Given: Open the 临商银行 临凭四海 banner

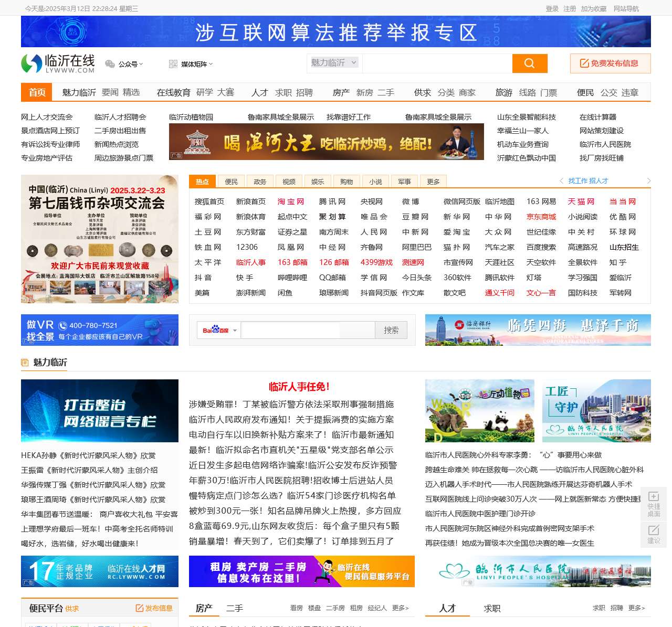Looking at the screenshot, I should coord(538,330).
